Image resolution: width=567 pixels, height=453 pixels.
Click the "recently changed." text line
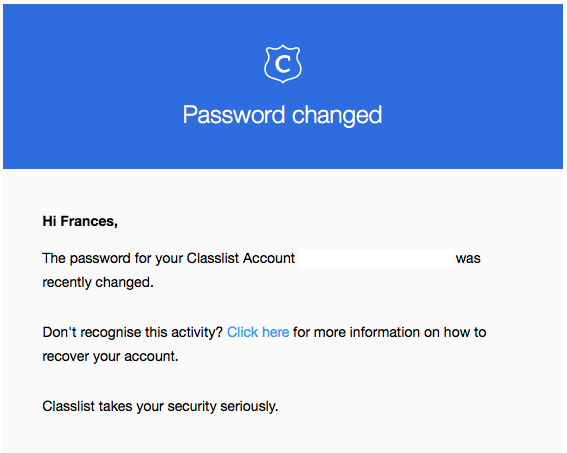point(98,282)
